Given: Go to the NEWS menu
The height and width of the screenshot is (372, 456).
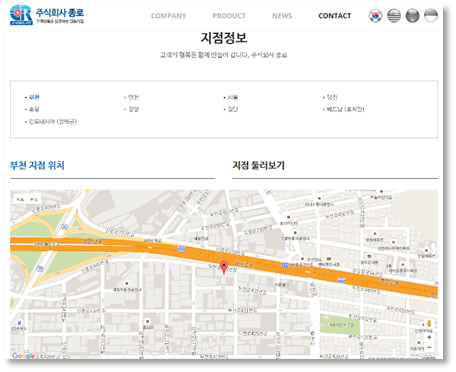Looking at the screenshot, I should (282, 16).
